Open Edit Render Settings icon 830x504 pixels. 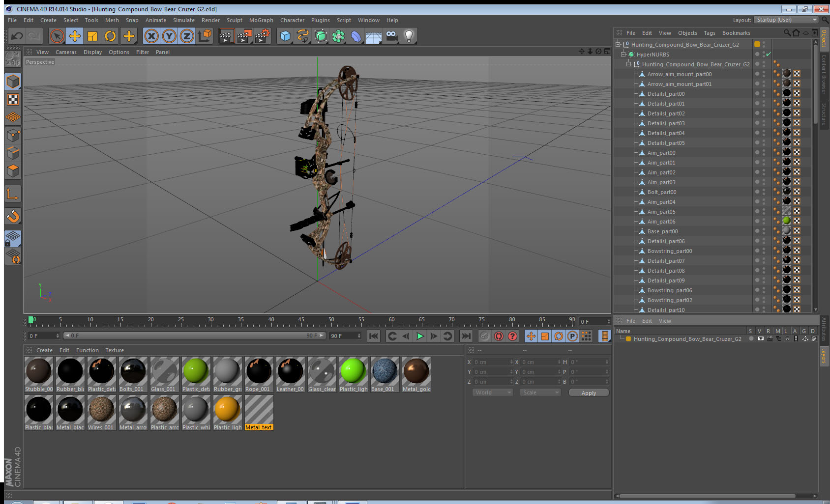point(262,36)
